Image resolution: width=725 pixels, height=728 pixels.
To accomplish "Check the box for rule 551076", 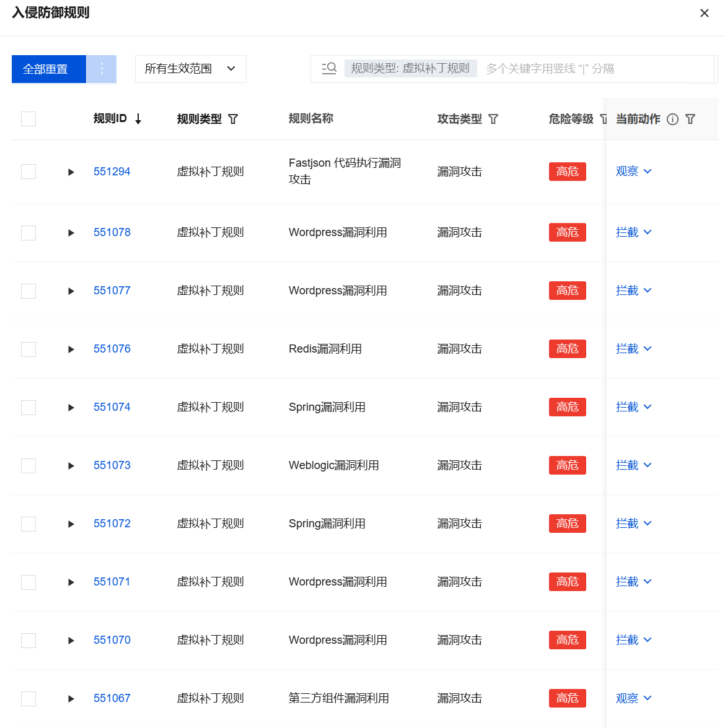I will [x=29, y=349].
